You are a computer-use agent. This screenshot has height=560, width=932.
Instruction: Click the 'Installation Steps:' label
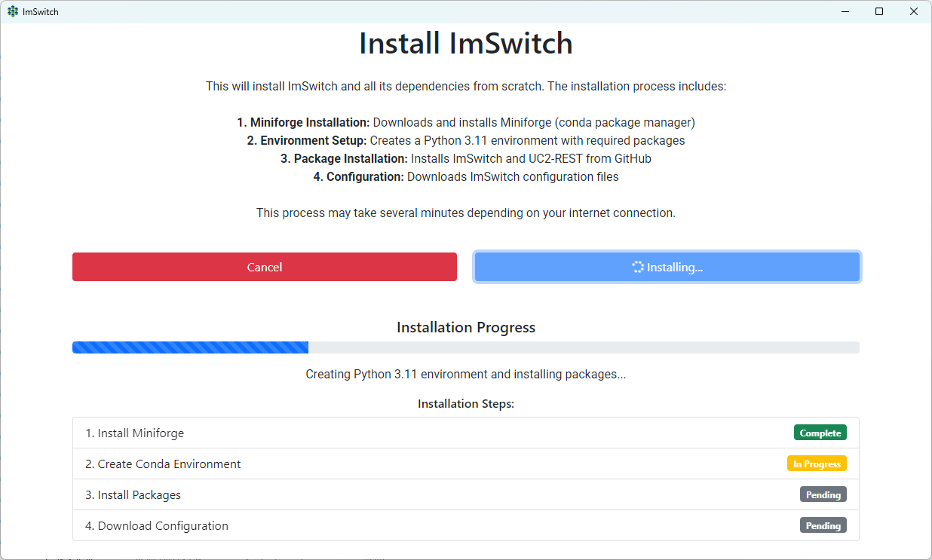pyautogui.click(x=466, y=403)
